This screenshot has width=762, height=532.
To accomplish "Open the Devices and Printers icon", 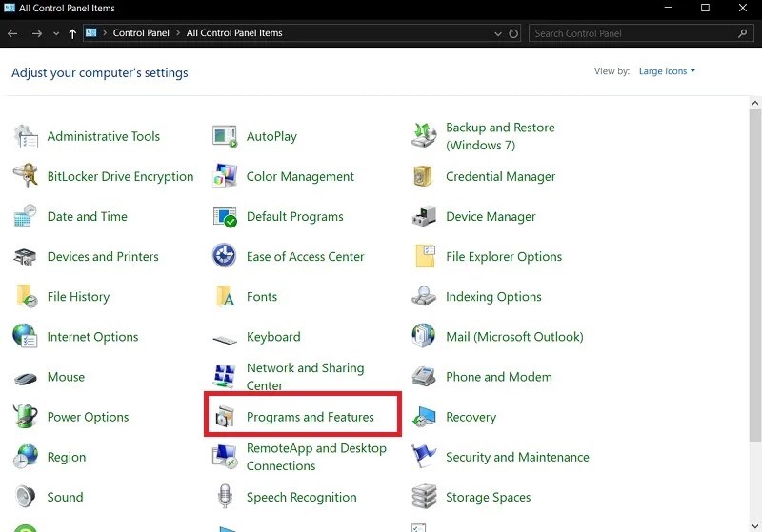I will pos(26,256).
